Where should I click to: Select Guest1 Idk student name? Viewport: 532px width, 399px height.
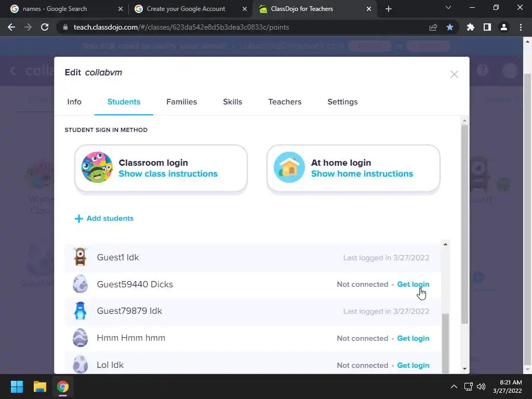118,257
